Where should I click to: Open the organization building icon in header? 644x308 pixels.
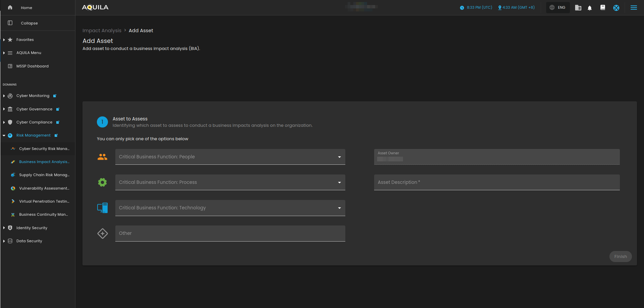pos(578,8)
